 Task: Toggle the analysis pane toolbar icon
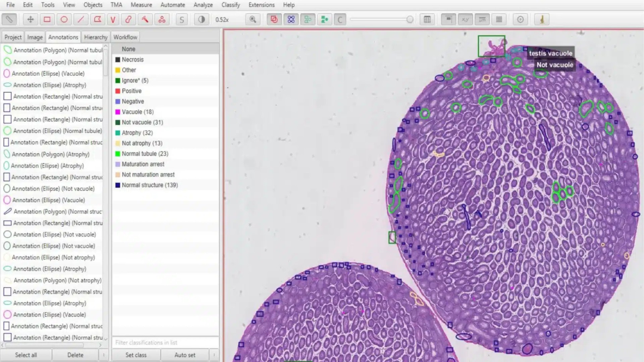tap(9, 19)
